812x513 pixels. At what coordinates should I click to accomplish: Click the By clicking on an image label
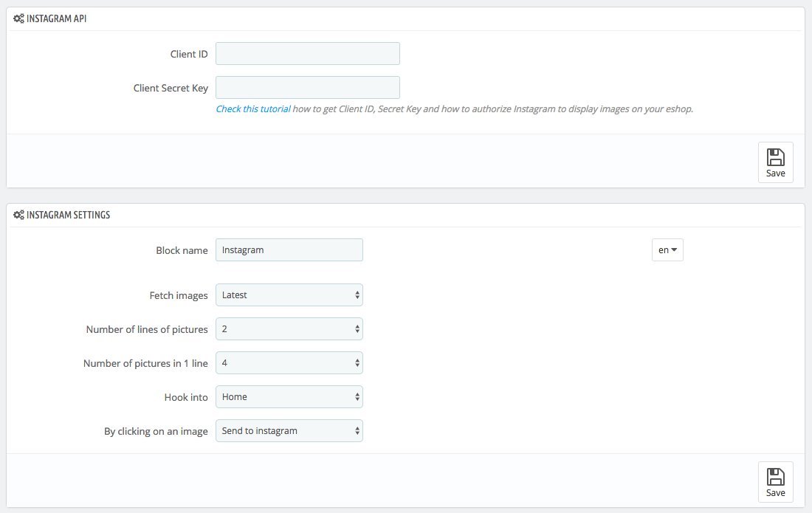click(x=156, y=432)
